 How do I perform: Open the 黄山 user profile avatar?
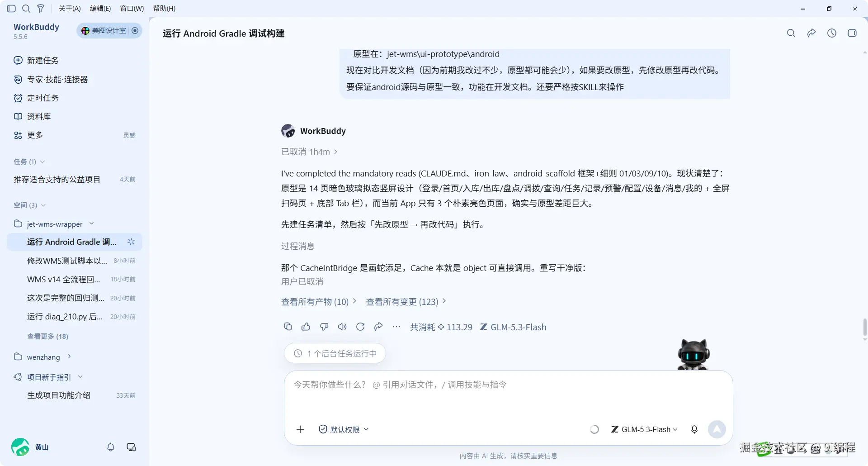point(20,447)
